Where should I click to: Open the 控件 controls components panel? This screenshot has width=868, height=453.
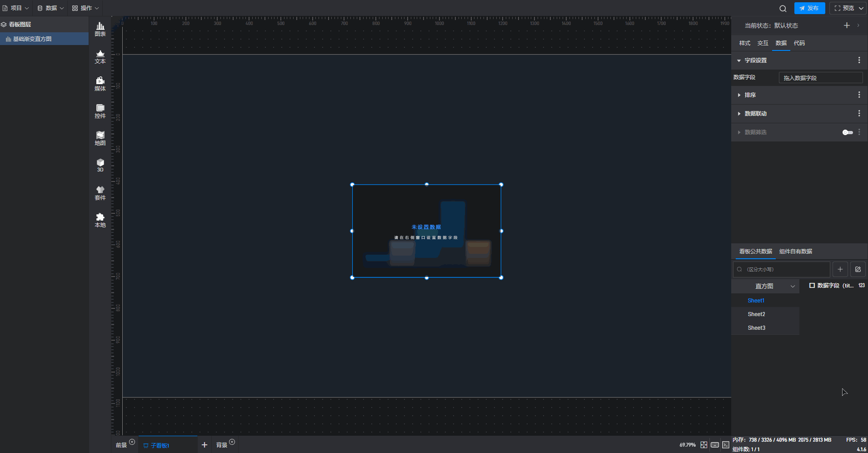pyautogui.click(x=100, y=111)
